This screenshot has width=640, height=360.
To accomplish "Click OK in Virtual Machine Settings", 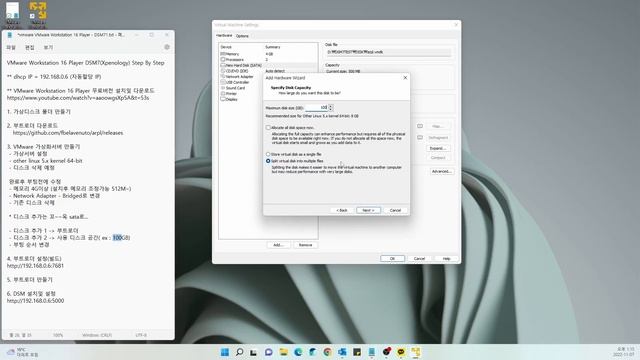I will [392, 259].
